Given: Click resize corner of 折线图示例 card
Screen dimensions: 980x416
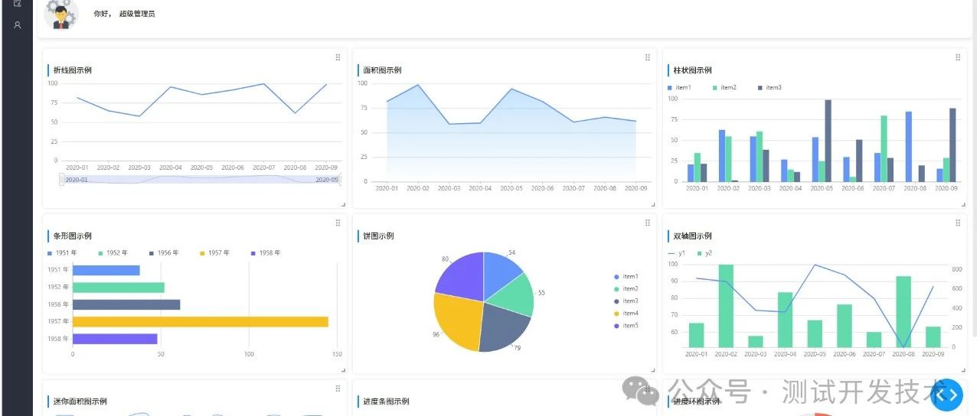Looking at the screenshot, I should point(343,204).
